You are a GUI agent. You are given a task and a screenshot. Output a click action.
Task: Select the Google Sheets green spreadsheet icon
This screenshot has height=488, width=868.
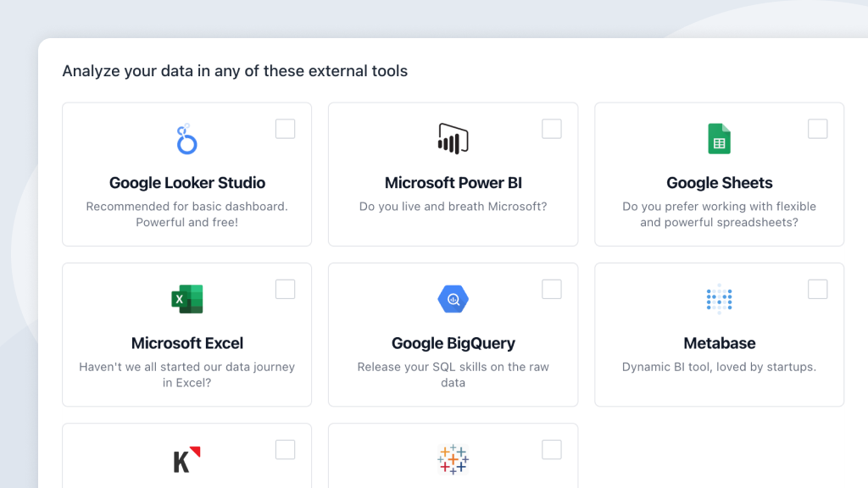click(x=719, y=136)
